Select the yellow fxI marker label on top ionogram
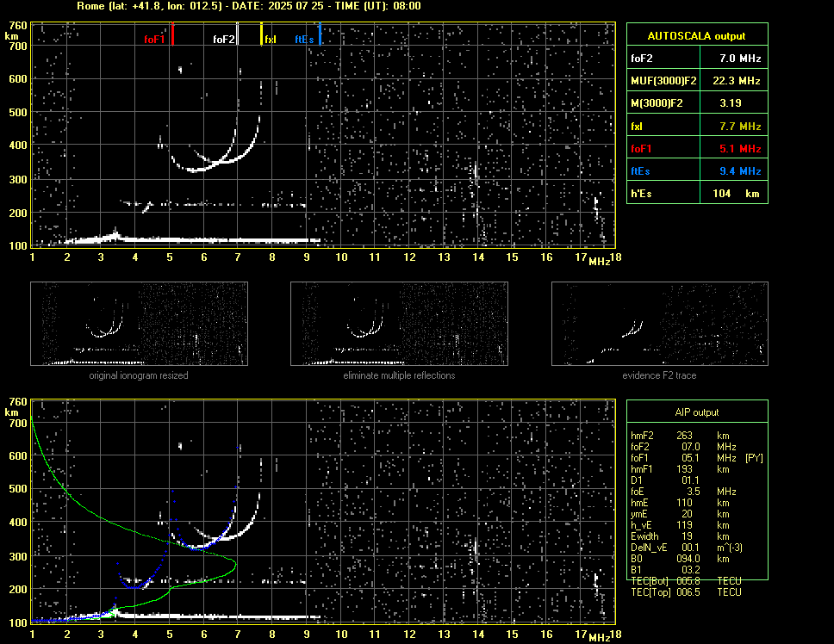Screen dimensions: 834x644 tap(271, 40)
